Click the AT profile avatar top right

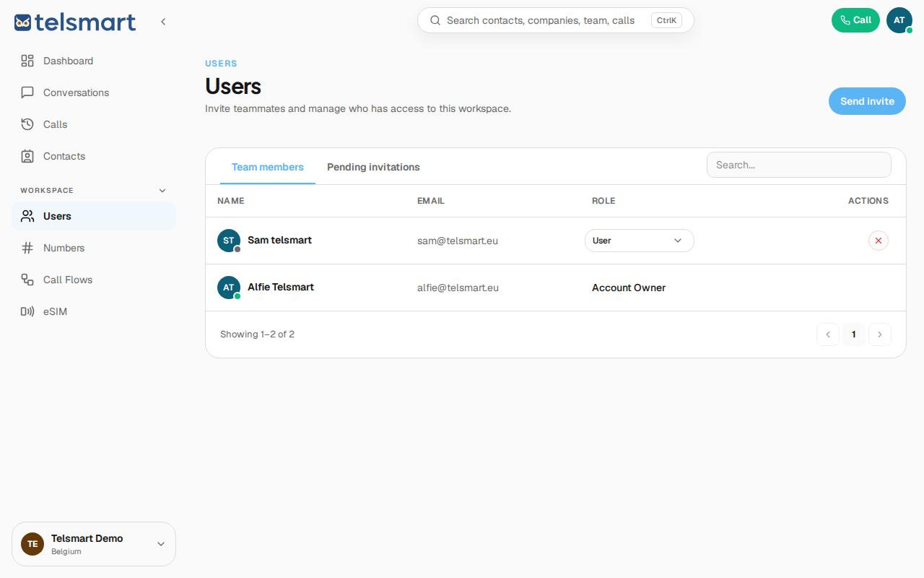pyautogui.click(x=899, y=20)
